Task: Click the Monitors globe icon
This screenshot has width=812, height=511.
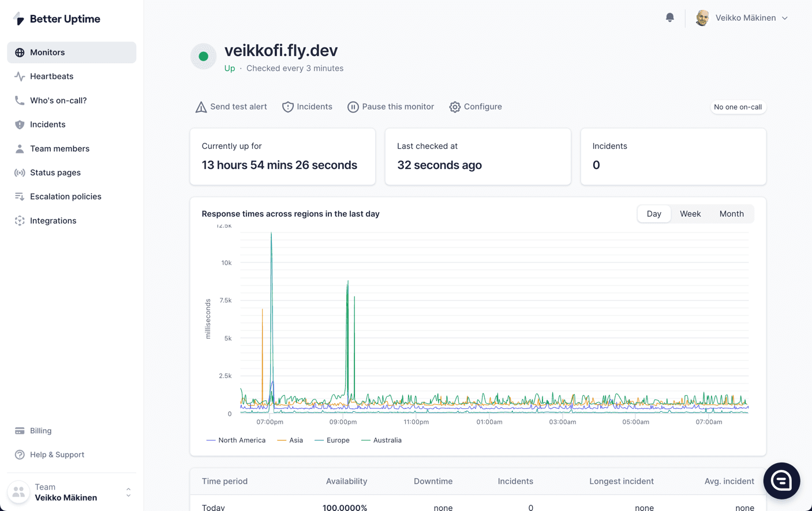Action: 20,52
